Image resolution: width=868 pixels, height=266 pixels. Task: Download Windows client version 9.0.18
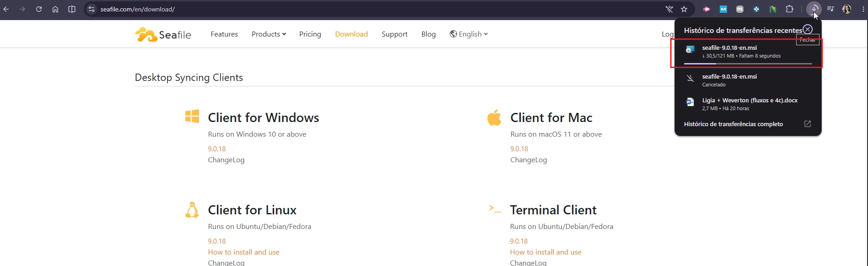(x=217, y=149)
